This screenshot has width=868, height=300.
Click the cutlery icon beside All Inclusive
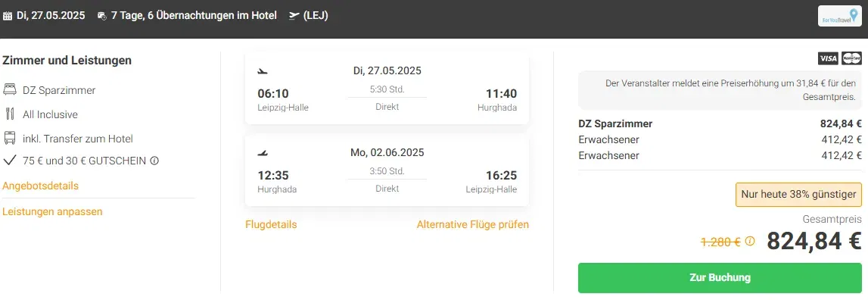(x=9, y=114)
